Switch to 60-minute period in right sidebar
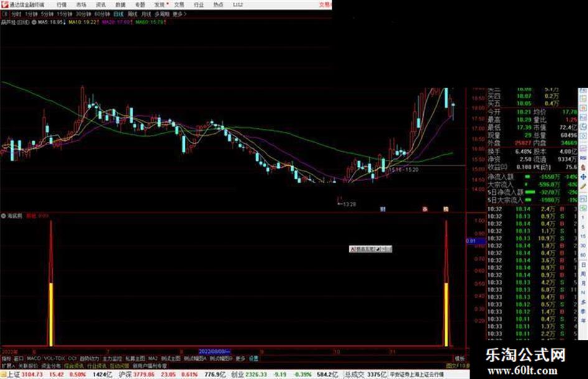The height and width of the screenshot is (379, 588). tap(583, 255)
